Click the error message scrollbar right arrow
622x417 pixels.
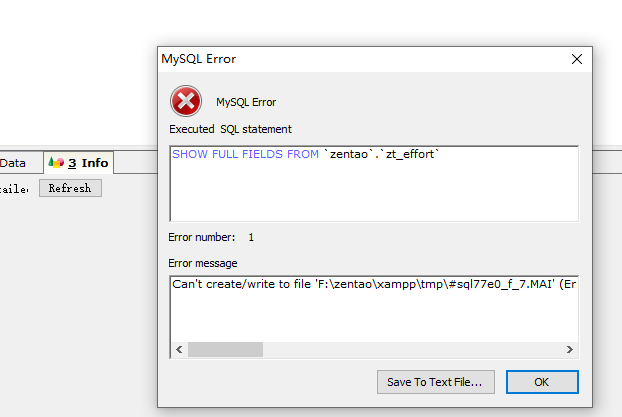click(x=570, y=349)
